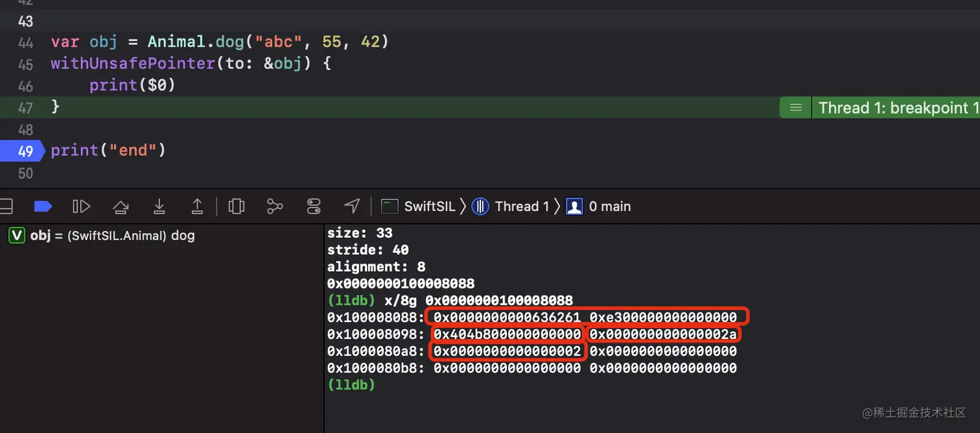Select SwiftSIL process in debug jump bar
The image size is (980, 433).
coord(419,207)
